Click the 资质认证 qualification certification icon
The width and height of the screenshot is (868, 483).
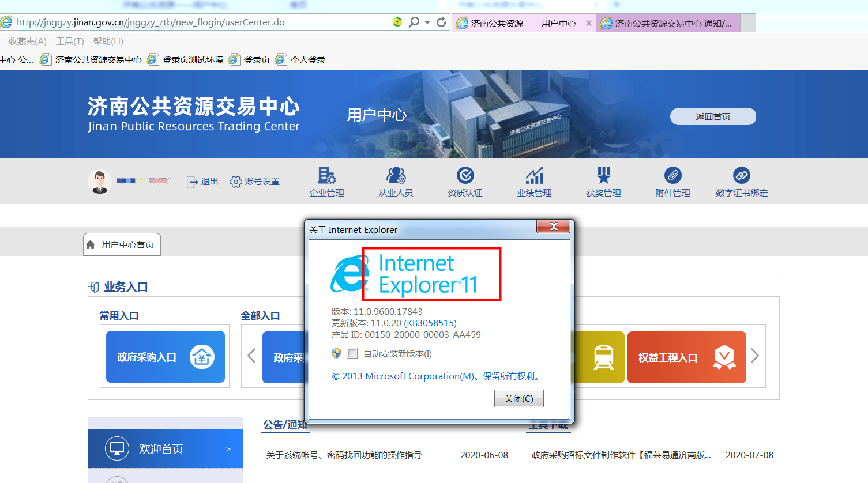click(x=465, y=175)
